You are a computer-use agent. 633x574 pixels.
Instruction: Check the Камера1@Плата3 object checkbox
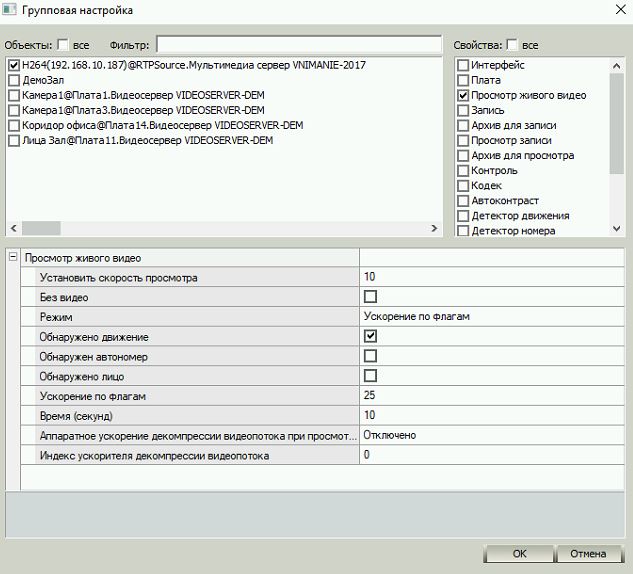tap(14, 110)
